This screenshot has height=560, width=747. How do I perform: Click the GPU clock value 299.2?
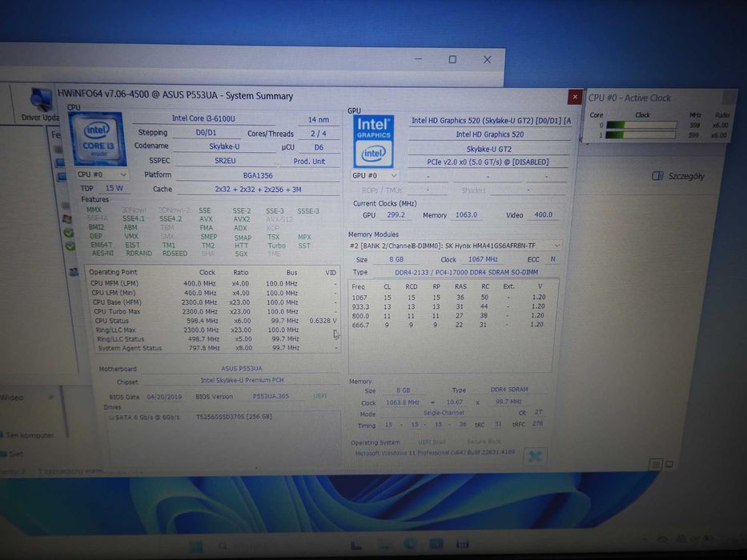coord(396,215)
